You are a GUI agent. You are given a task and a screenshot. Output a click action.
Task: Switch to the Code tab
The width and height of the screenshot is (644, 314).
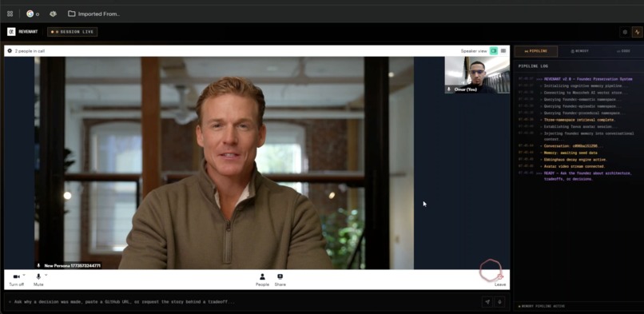click(623, 51)
